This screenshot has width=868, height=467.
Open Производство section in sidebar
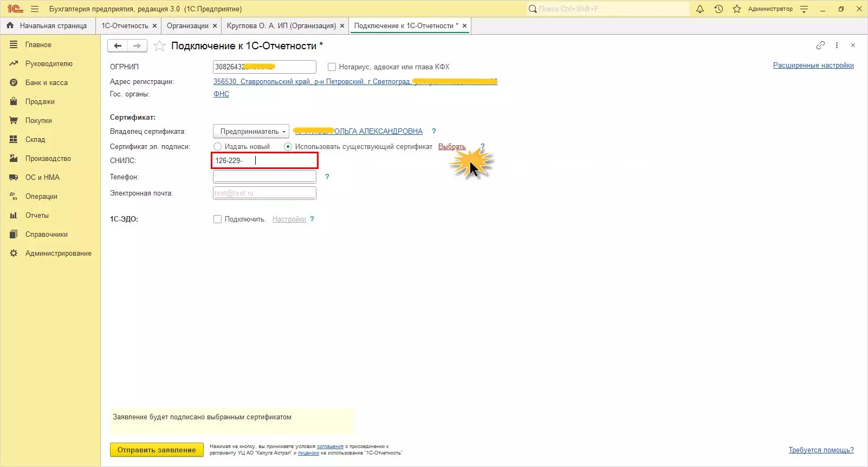tap(48, 159)
